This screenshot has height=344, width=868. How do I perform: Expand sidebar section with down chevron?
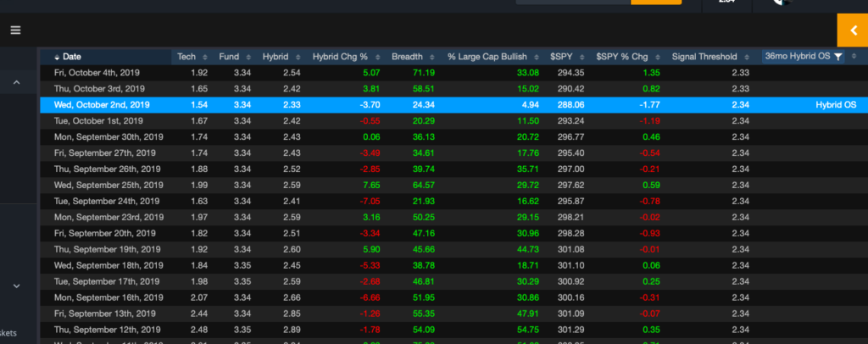click(x=17, y=286)
